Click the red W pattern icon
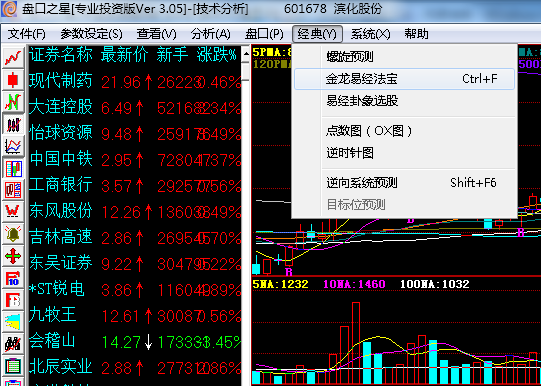 coord(13,211)
